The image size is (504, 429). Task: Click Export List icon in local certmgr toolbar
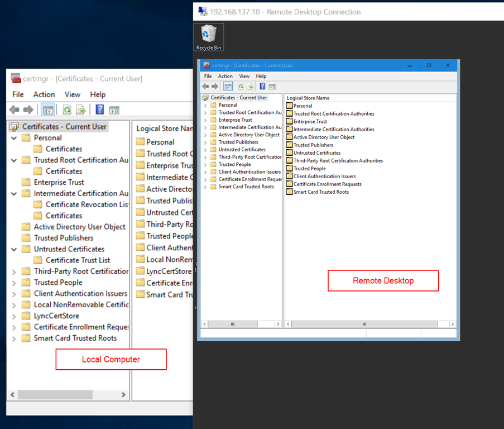(81, 110)
